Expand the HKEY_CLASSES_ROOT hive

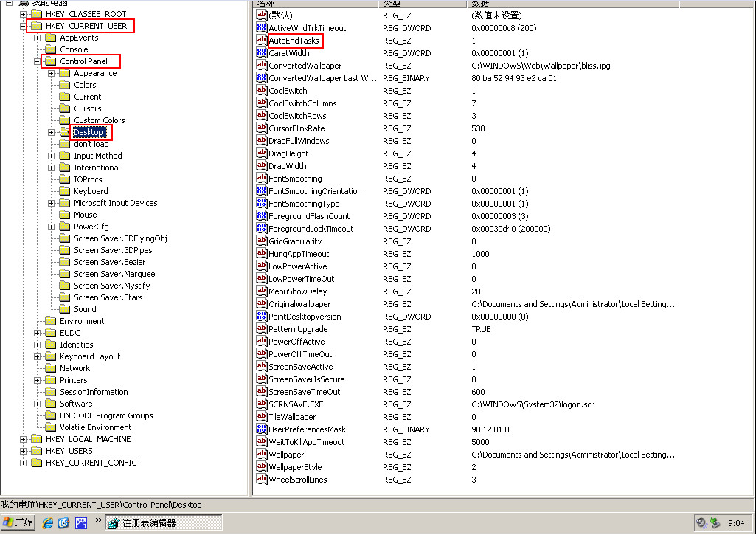tap(24, 14)
